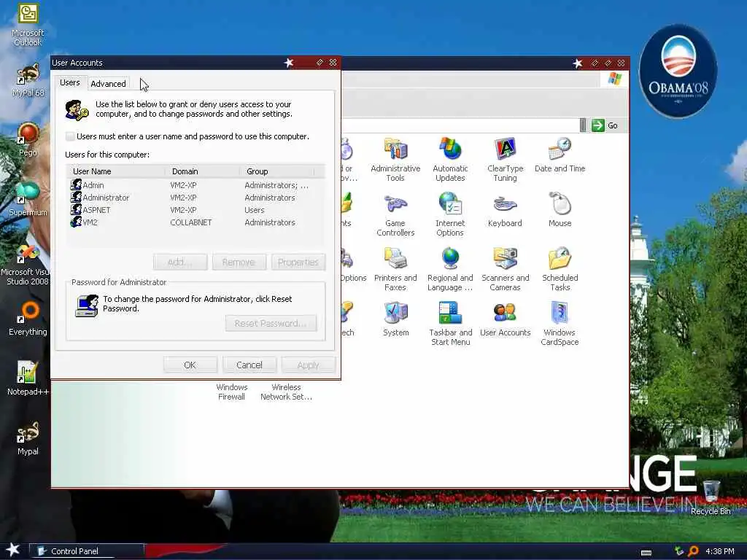Select the Users tab

click(x=70, y=83)
